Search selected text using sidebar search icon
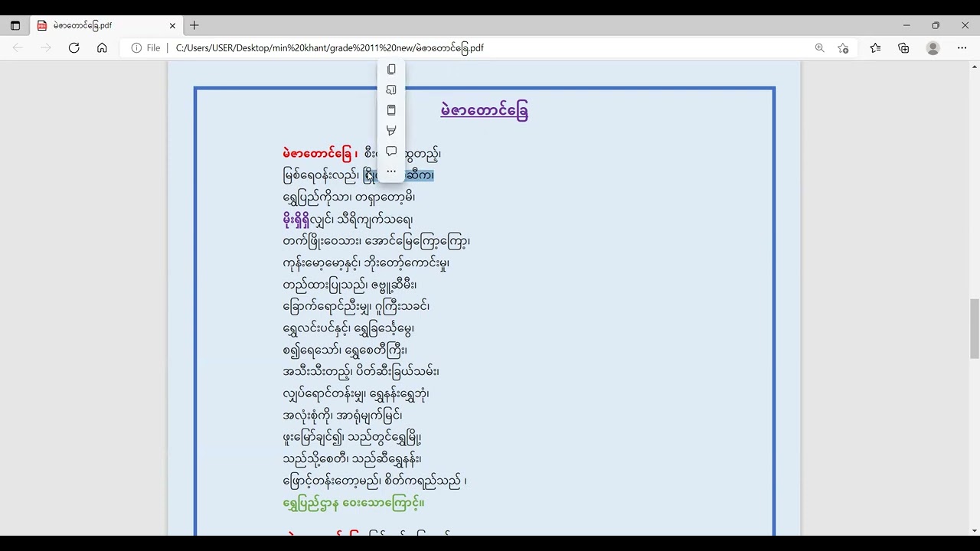Image resolution: width=980 pixels, height=551 pixels. (x=391, y=90)
